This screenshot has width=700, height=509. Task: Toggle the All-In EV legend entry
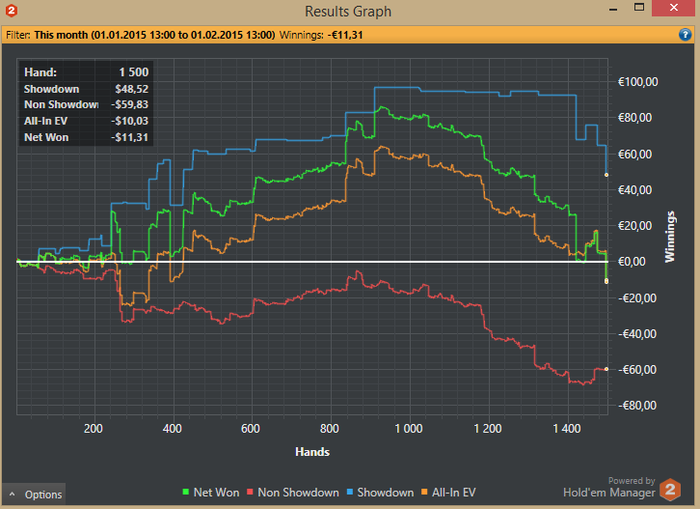[448, 492]
